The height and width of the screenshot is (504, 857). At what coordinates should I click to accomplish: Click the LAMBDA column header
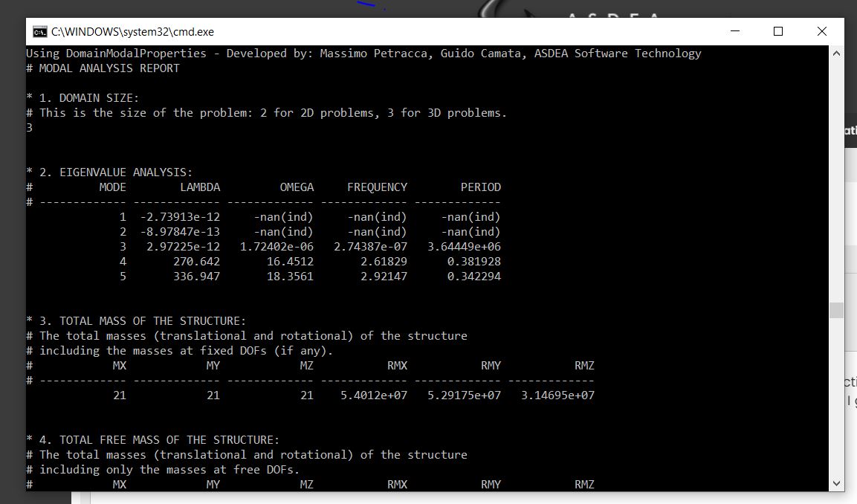pyautogui.click(x=200, y=187)
